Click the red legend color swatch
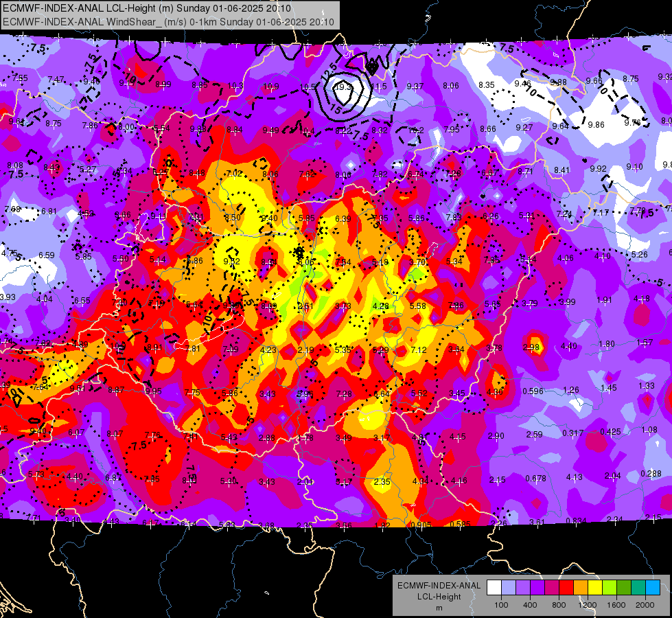Screen dimensions: 672x618 (566, 588)
